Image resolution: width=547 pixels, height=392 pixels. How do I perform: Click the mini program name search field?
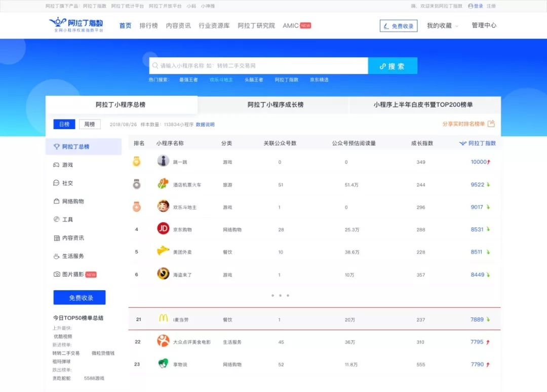pos(258,66)
